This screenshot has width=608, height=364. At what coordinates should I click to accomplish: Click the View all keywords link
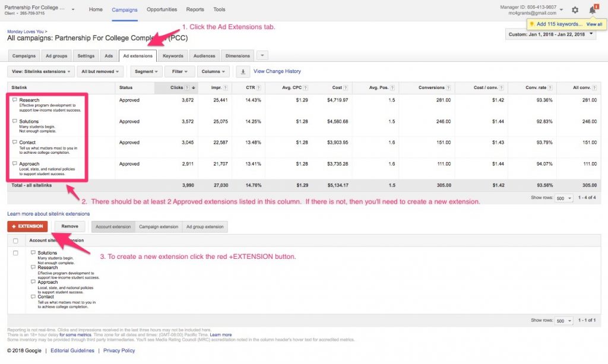594,24
